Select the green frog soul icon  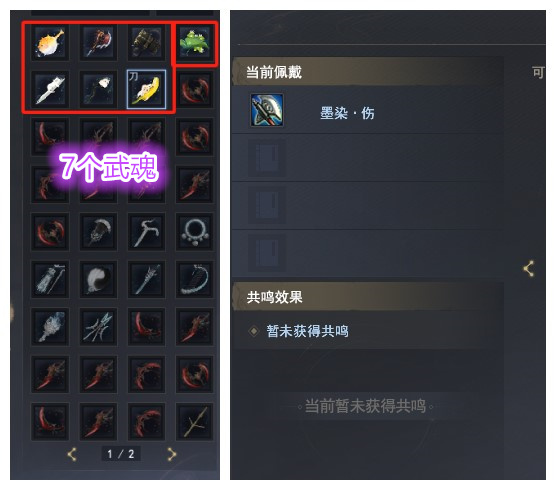194,43
